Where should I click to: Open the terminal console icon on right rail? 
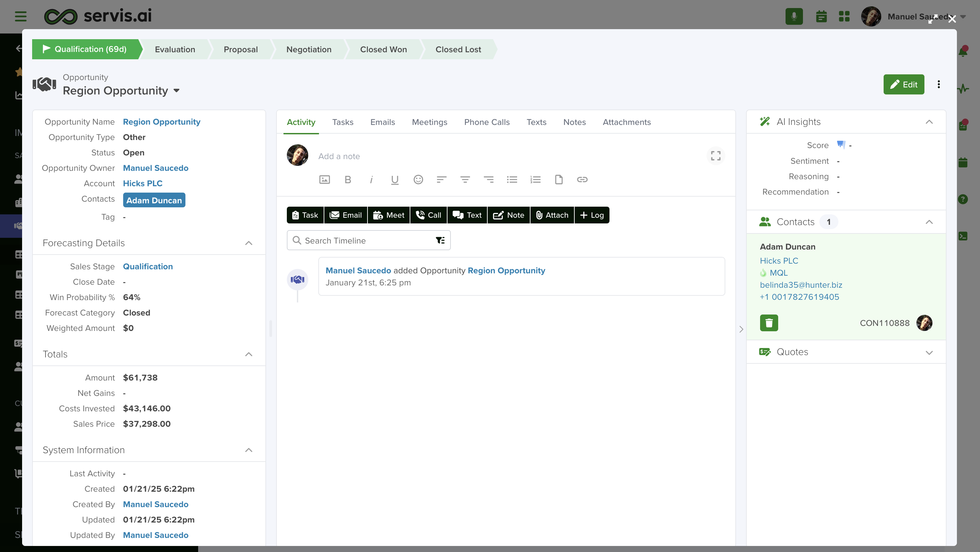963,236
